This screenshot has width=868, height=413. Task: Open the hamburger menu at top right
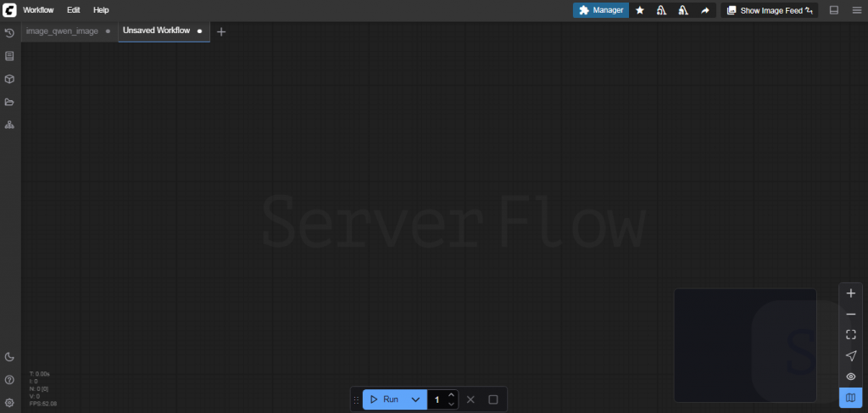click(856, 10)
